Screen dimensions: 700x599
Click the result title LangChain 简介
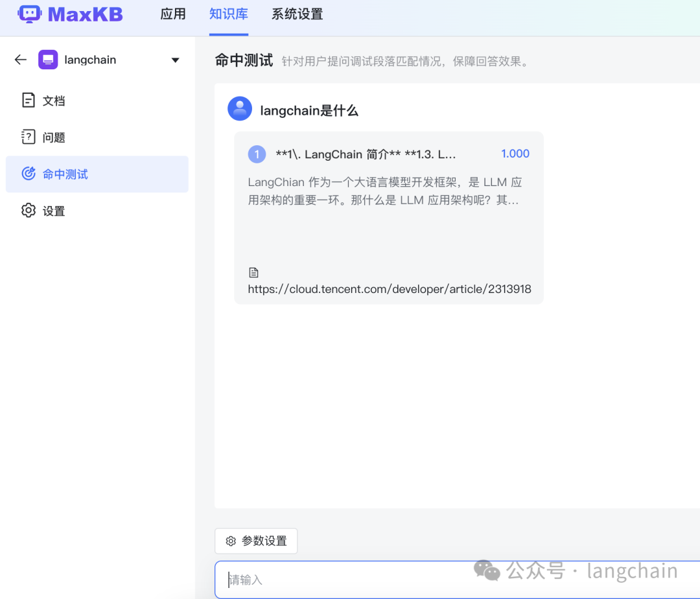[366, 154]
